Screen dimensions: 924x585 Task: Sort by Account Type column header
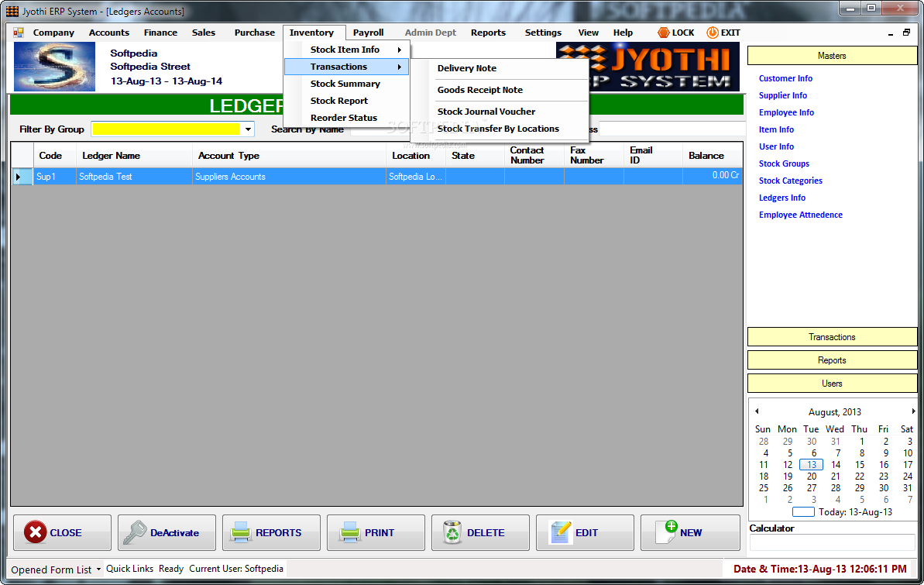pos(289,156)
